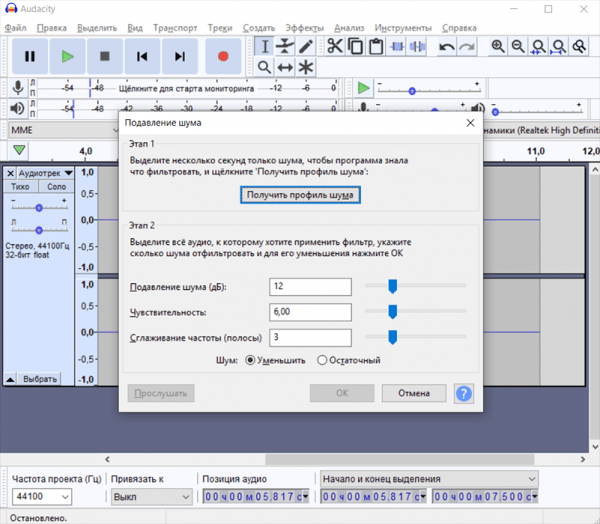
Task: Open the help question mark button
Action: pos(464,393)
